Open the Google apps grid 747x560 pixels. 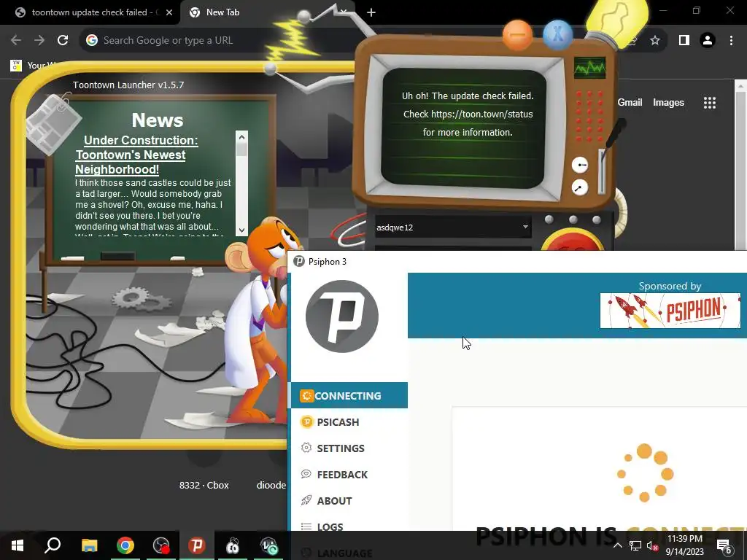(x=709, y=102)
